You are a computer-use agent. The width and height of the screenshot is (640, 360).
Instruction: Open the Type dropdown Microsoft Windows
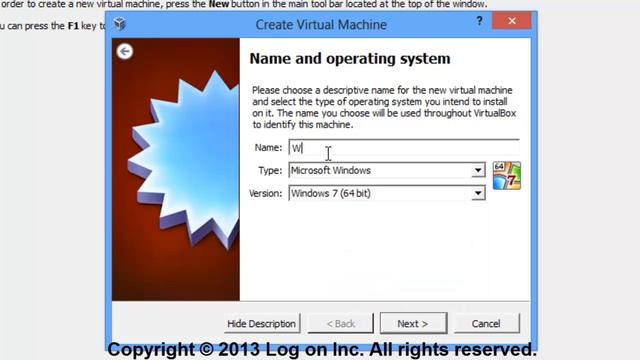(x=387, y=170)
